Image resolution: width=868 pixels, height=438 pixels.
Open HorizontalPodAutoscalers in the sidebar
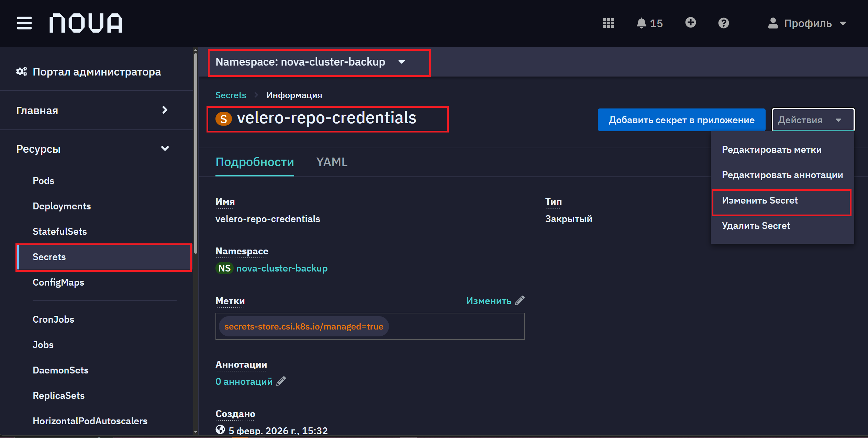[90, 421]
